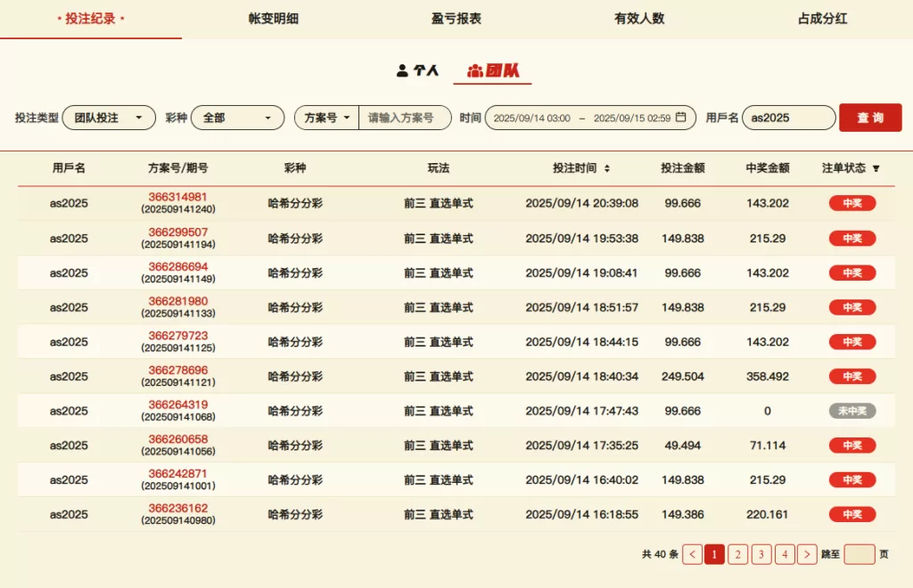Click the filter icon beside 注单状态 header
The width and height of the screenshot is (913, 588).
coord(876,168)
